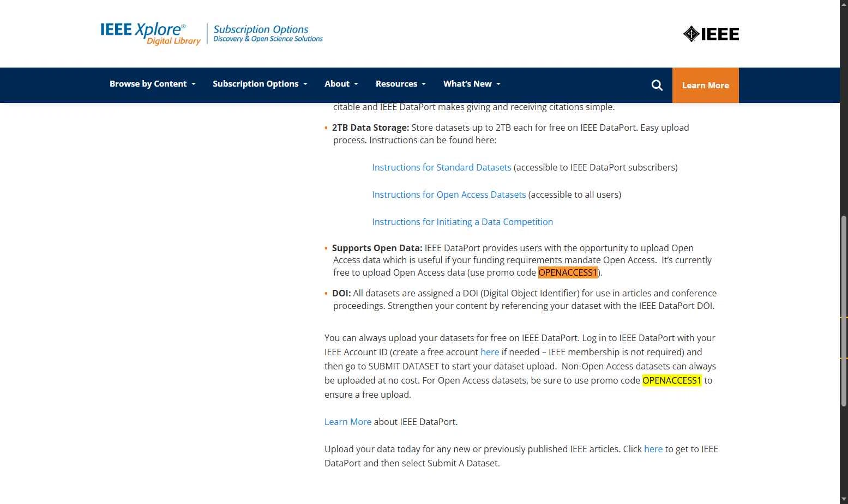848x504 pixels.
Task: Expand Browse by Content dropdown arrow
Action: pos(193,84)
